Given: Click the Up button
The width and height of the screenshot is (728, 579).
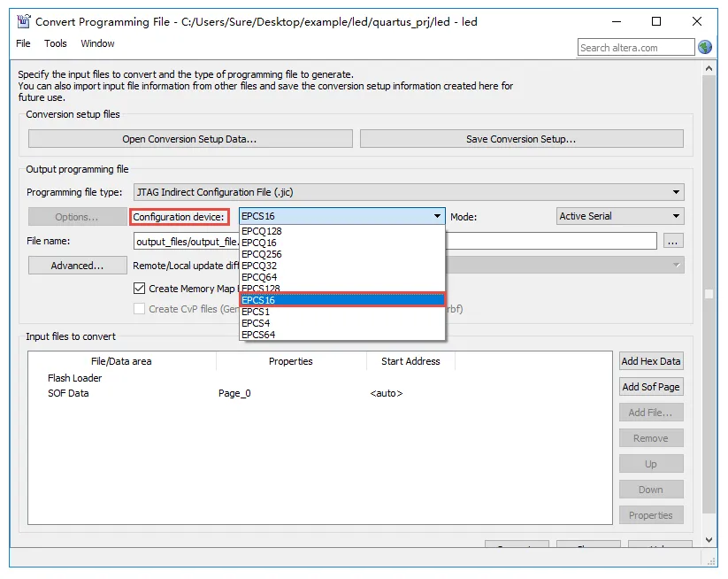Looking at the screenshot, I should click(x=651, y=464).
